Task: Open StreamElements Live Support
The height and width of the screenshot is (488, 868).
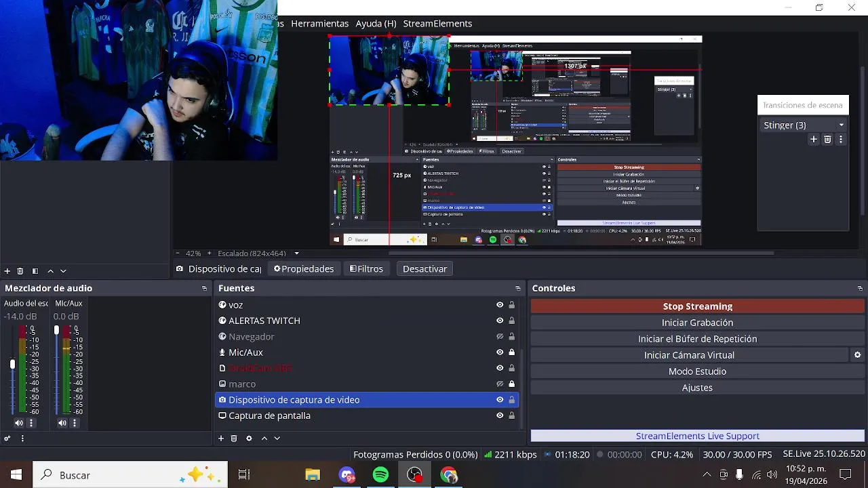Action: pos(698,436)
